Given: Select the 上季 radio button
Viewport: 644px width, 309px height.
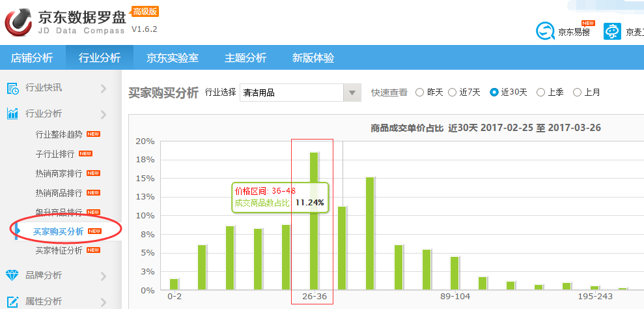Looking at the screenshot, I should point(540,92).
